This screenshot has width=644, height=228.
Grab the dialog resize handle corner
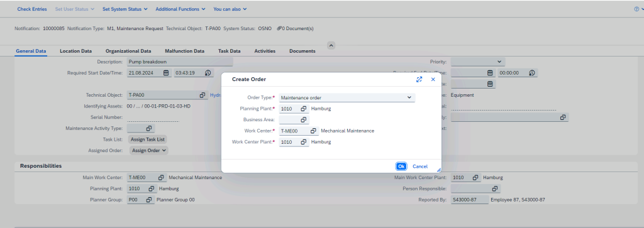coord(438,170)
